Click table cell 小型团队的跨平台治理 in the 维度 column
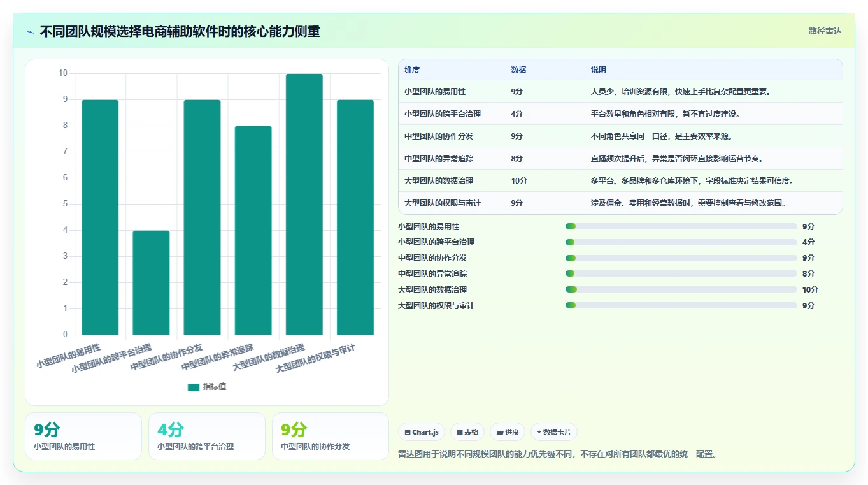The height and width of the screenshot is (485, 868). click(443, 114)
